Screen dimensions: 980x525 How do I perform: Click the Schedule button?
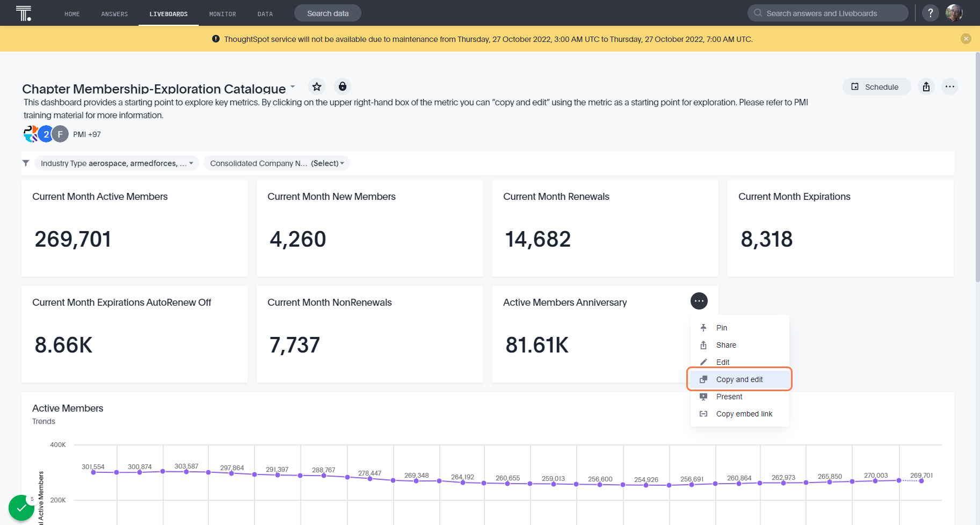pyautogui.click(x=876, y=87)
